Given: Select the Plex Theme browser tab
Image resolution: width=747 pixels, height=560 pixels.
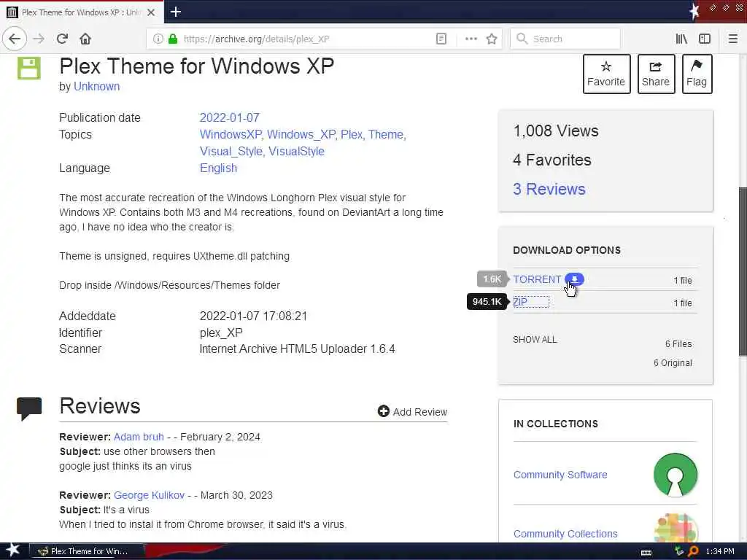Looking at the screenshot, I should (x=82, y=12).
